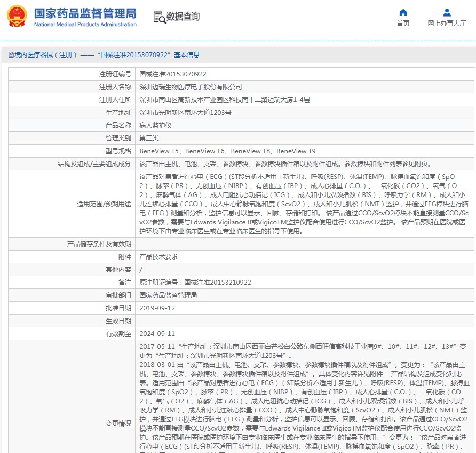
Task: Click National Medical Products Administration subtitle
Action: pos(85,24)
